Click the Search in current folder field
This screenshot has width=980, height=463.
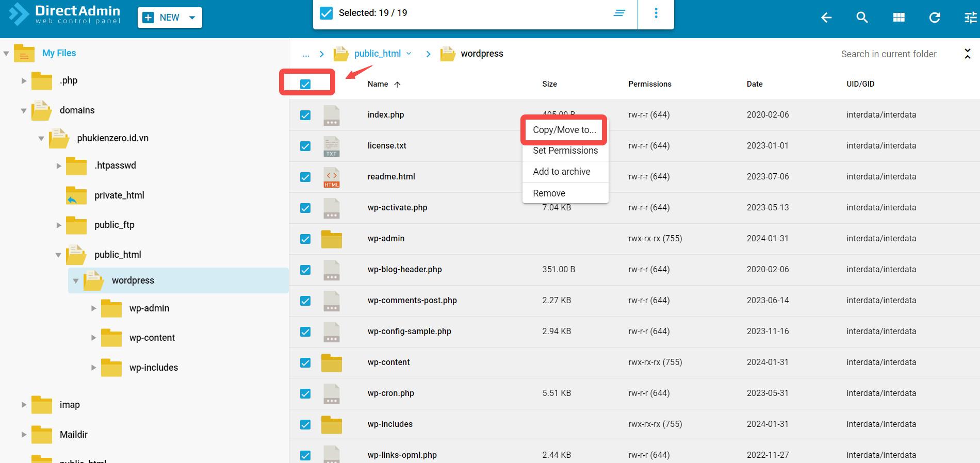tap(889, 54)
